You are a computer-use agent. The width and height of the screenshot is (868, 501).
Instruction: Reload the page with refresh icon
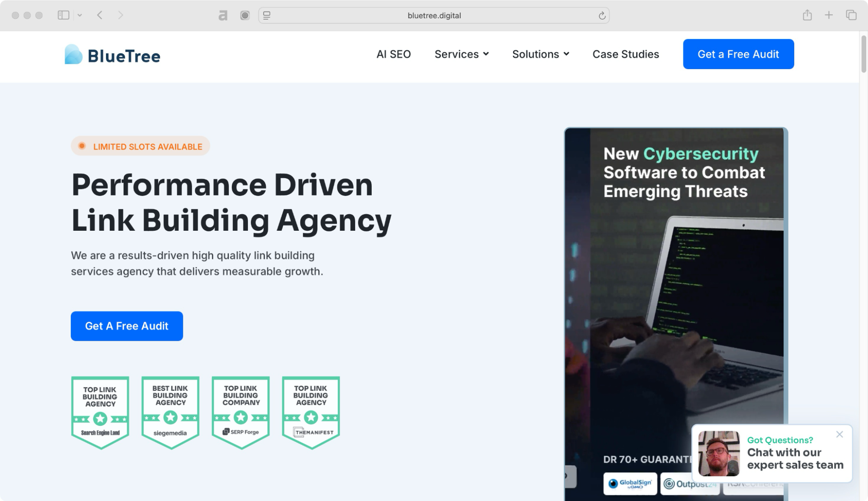602,16
